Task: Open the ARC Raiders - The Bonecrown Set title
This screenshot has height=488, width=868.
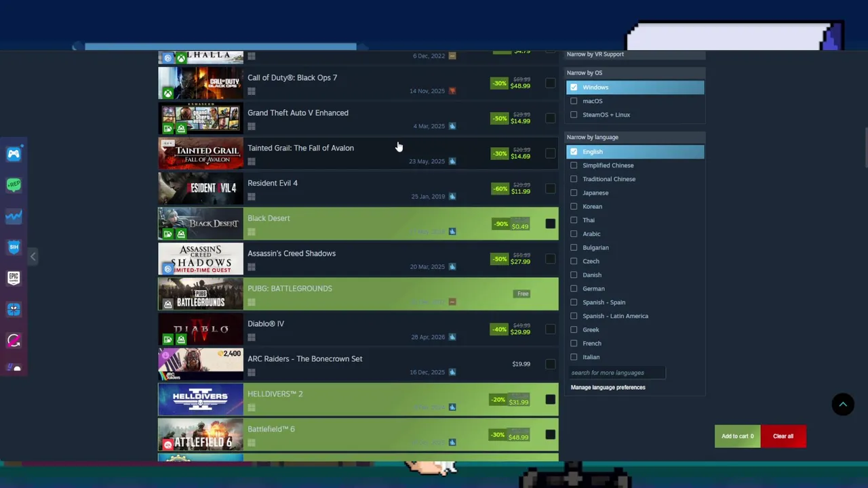Action: [304, 359]
